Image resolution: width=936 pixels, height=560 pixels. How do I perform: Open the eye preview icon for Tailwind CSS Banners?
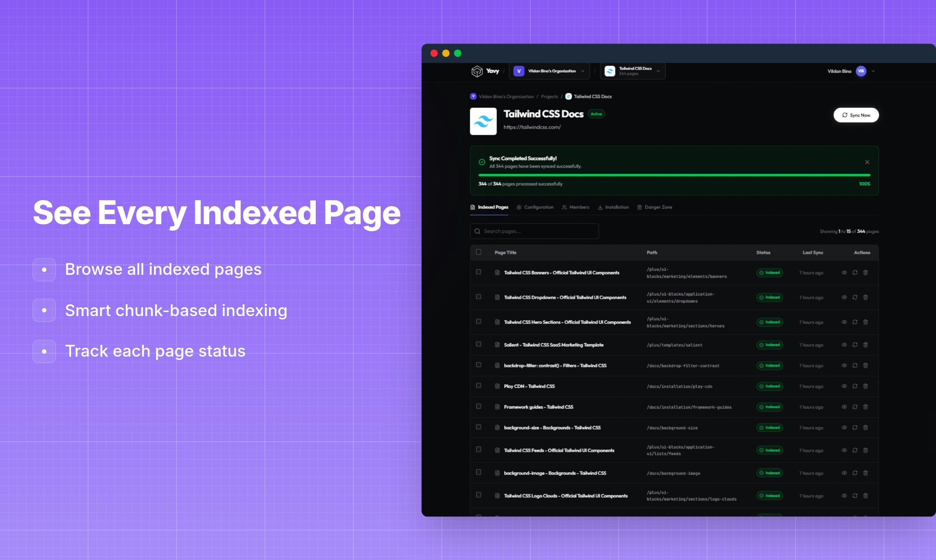[844, 273]
